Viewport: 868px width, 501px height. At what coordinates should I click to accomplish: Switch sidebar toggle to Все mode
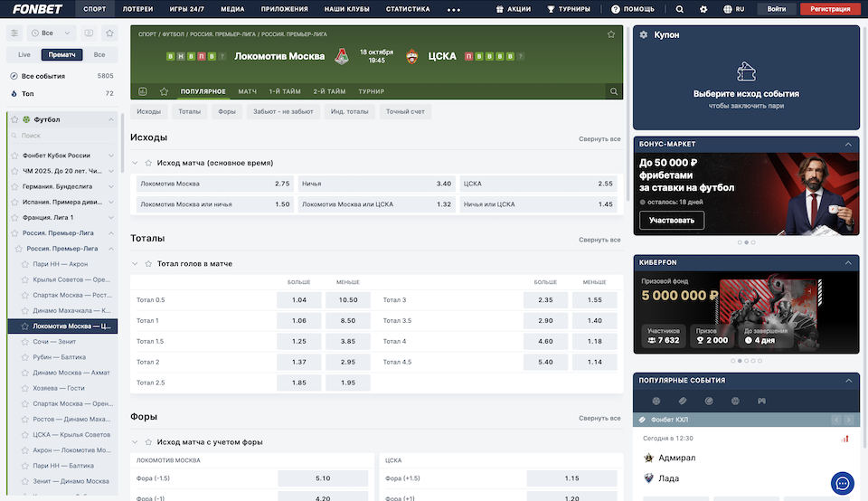[99, 55]
